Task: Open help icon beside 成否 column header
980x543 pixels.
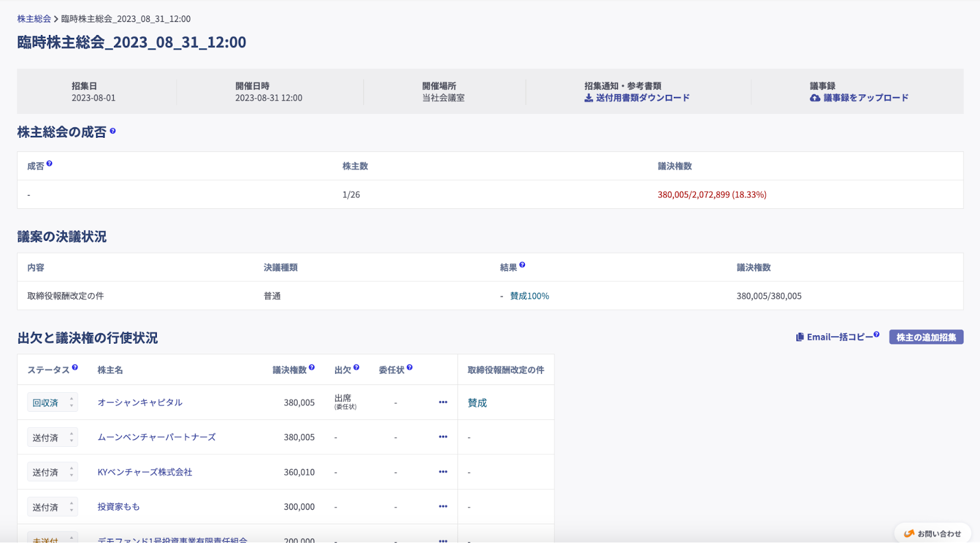Action: click(50, 164)
